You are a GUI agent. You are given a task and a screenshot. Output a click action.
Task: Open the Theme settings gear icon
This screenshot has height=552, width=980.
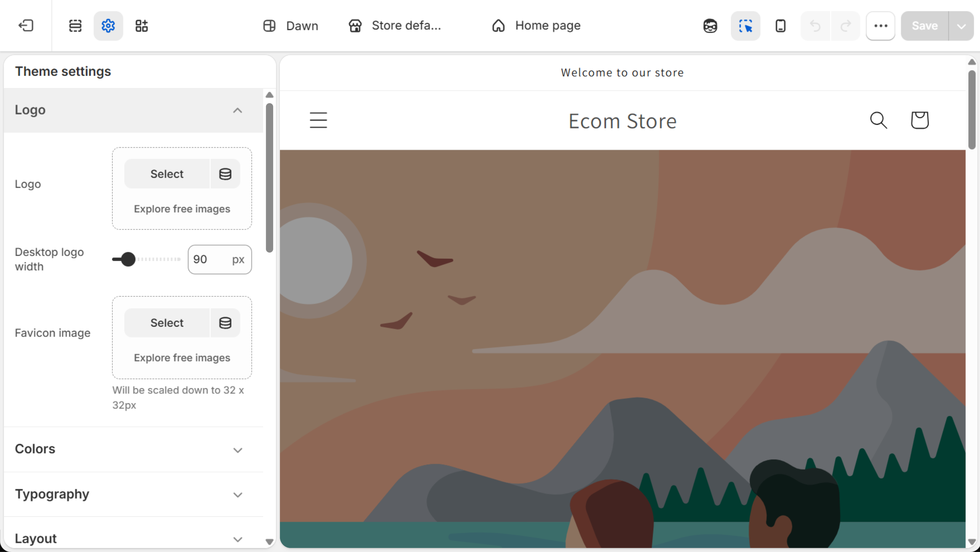(109, 25)
